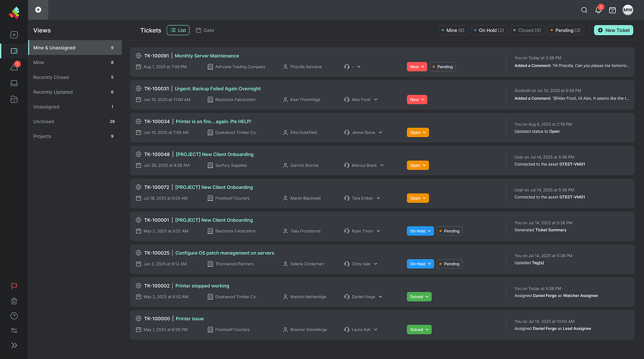Toggle the Pending (3) filter chip

click(566, 30)
